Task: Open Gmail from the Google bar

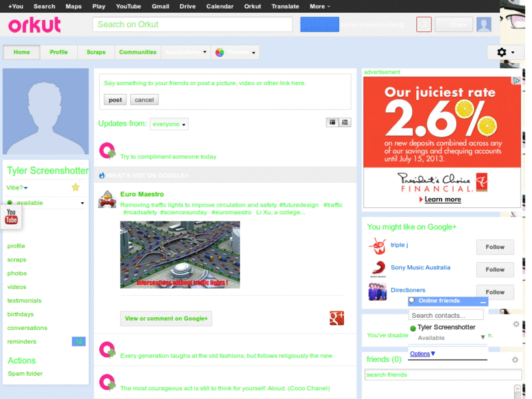Action: tap(160, 7)
